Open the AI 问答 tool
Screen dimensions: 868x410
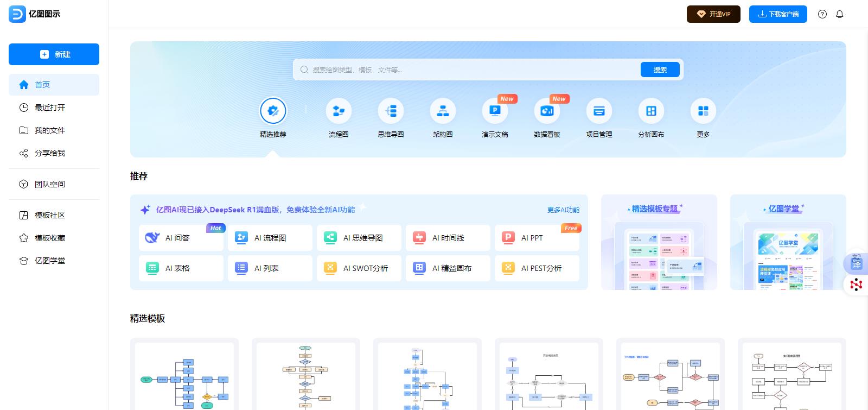[181, 238]
